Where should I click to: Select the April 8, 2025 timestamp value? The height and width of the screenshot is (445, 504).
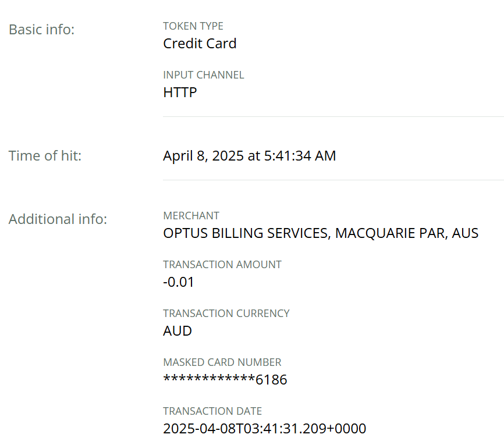[249, 156]
